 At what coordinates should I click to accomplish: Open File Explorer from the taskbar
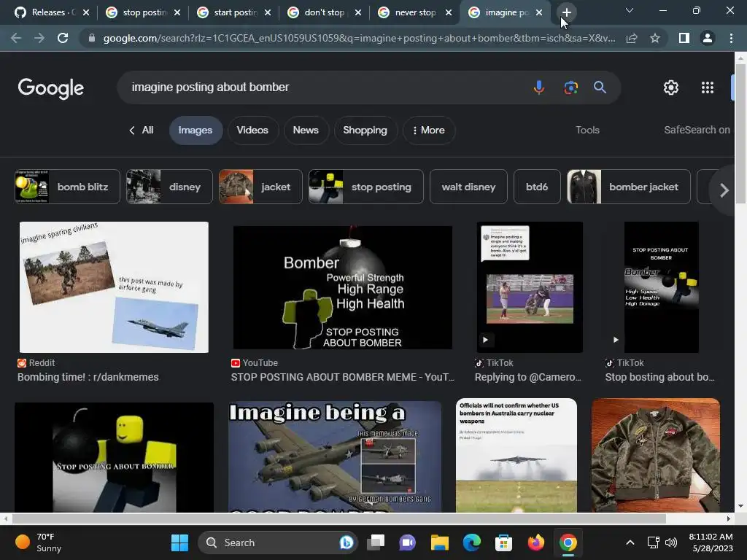[440, 542]
